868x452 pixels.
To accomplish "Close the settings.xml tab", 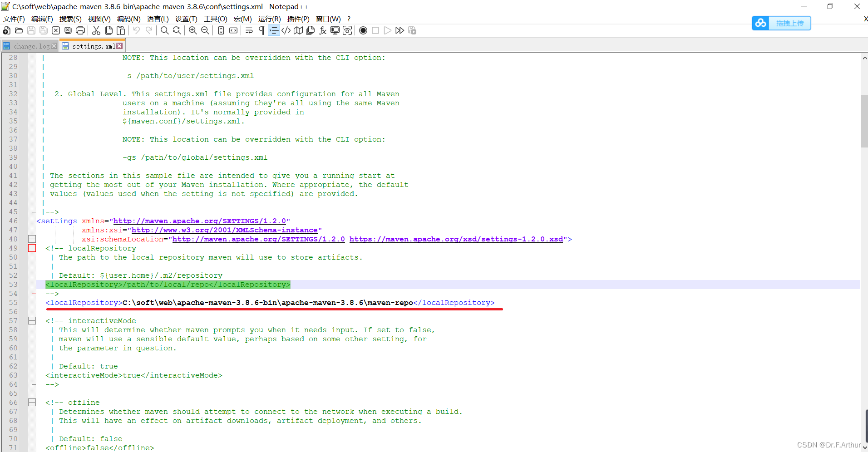I will [119, 46].
